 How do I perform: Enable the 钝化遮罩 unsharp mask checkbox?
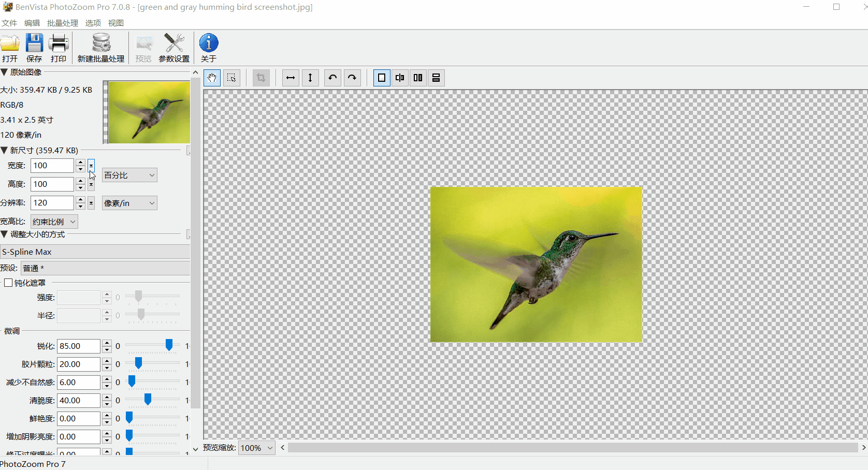tap(8, 283)
